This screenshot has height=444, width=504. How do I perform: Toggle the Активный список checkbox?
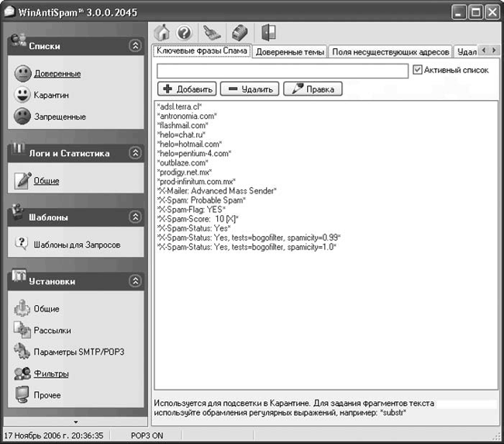coord(418,70)
